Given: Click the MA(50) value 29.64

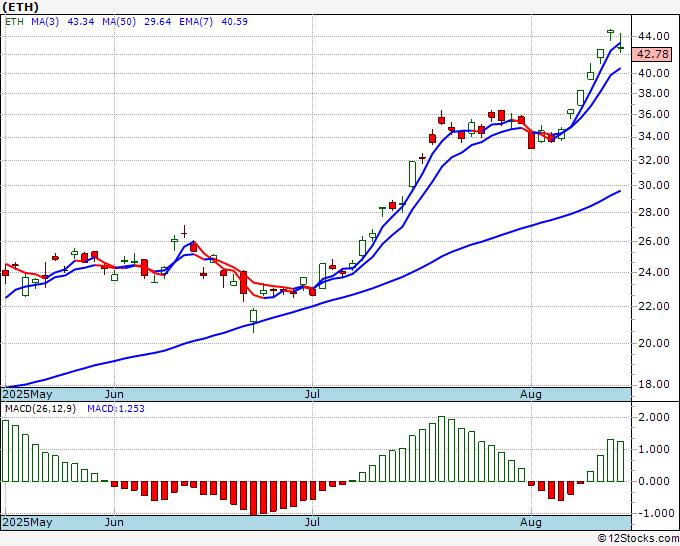Looking at the screenshot, I should [157, 22].
